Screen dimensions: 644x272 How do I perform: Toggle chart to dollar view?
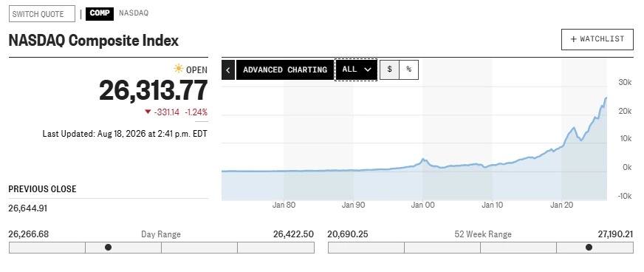[x=389, y=69]
